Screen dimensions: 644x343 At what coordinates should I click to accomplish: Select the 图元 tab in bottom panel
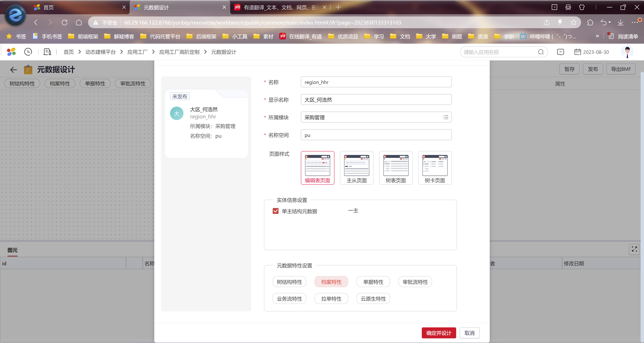[x=13, y=250]
